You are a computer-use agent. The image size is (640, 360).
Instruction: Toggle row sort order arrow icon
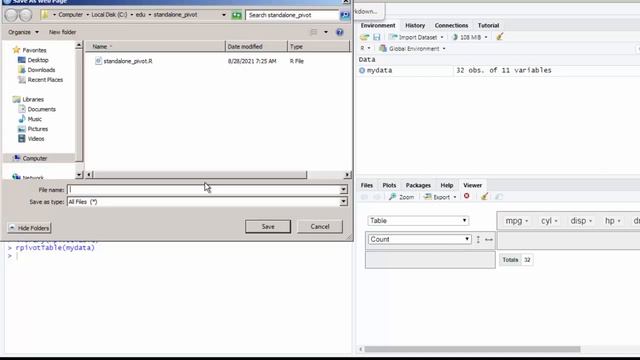coord(478,240)
